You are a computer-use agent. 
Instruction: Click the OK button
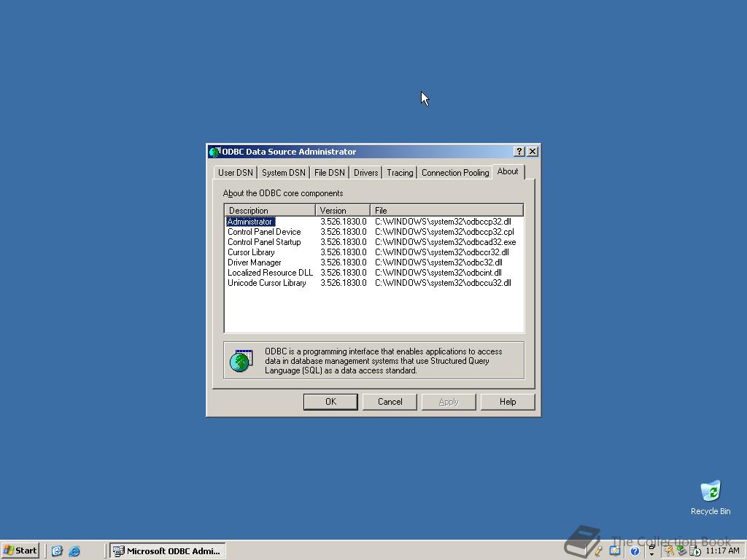330,402
